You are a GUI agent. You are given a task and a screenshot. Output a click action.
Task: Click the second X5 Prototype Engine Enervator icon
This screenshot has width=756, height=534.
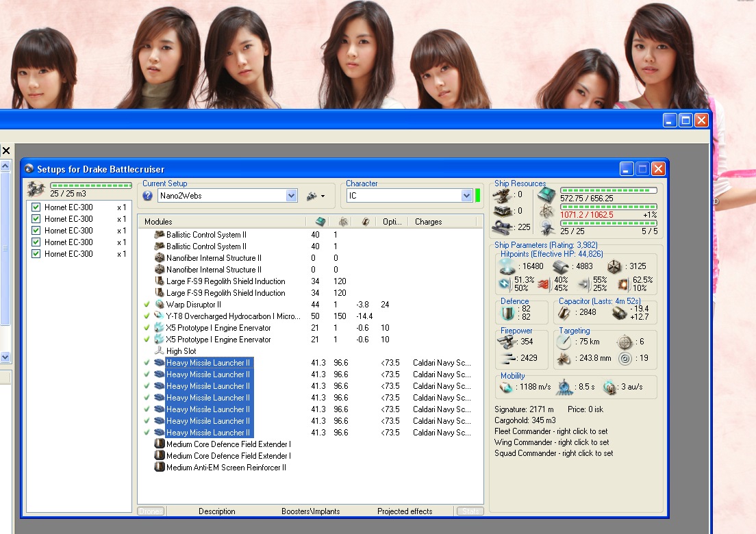coord(159,340)
